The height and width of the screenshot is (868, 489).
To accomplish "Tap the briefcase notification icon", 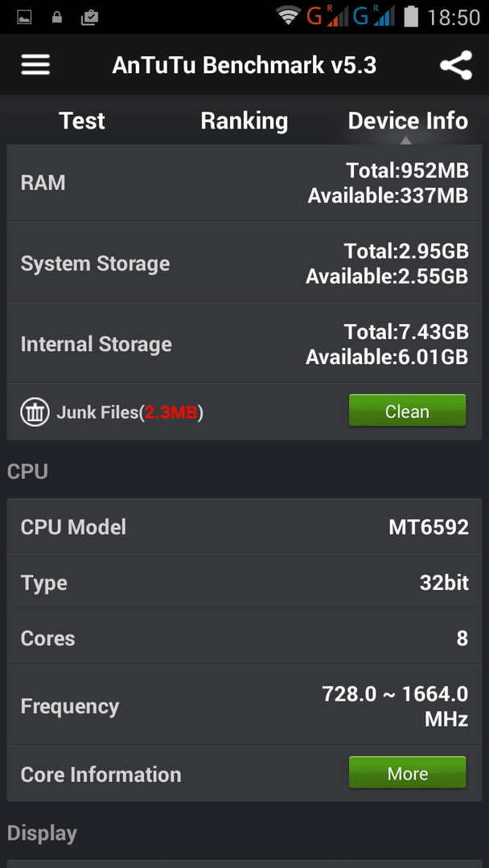I will click(x=89, y=17).
